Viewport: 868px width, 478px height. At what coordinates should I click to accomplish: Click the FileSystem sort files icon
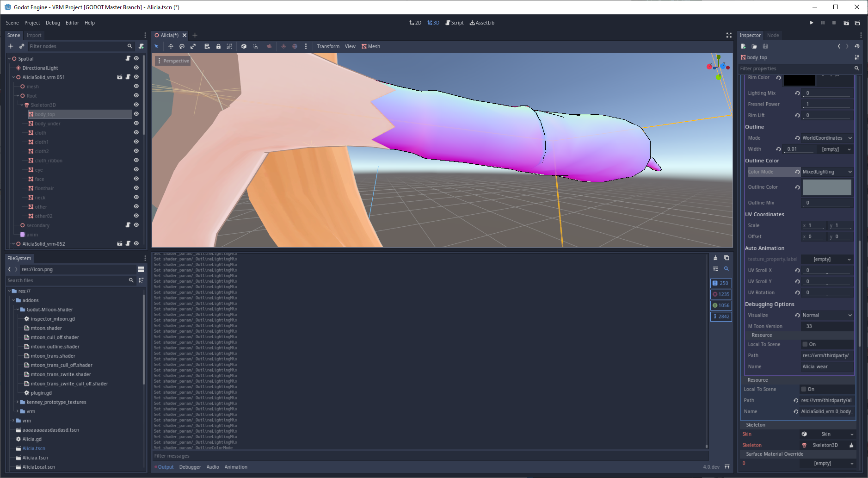point(141,280)
